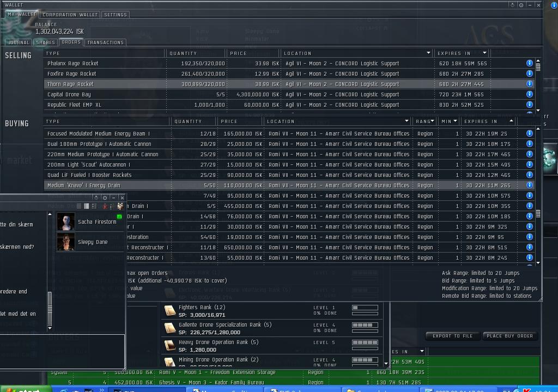Select Sleepy Dane's portrait in the chat list
The image size is (558, 392).
[x=66, y=242]
